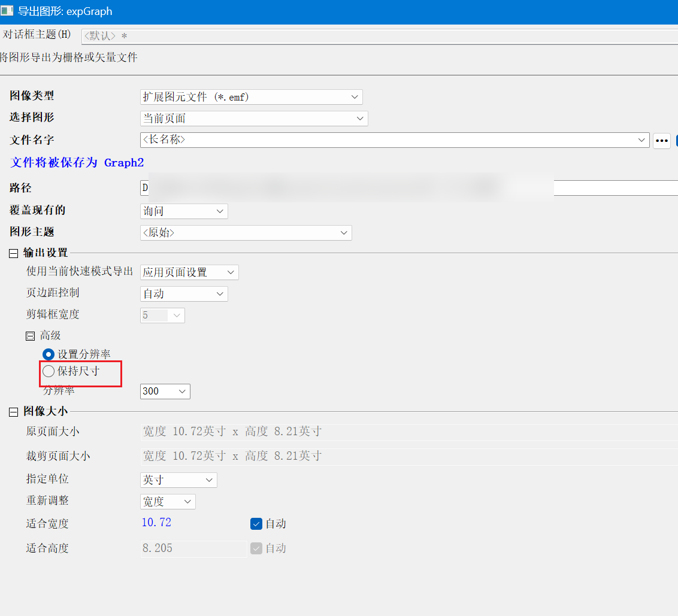Click the 路径 input field
This screenshot has width=678, height=616.
611,188
